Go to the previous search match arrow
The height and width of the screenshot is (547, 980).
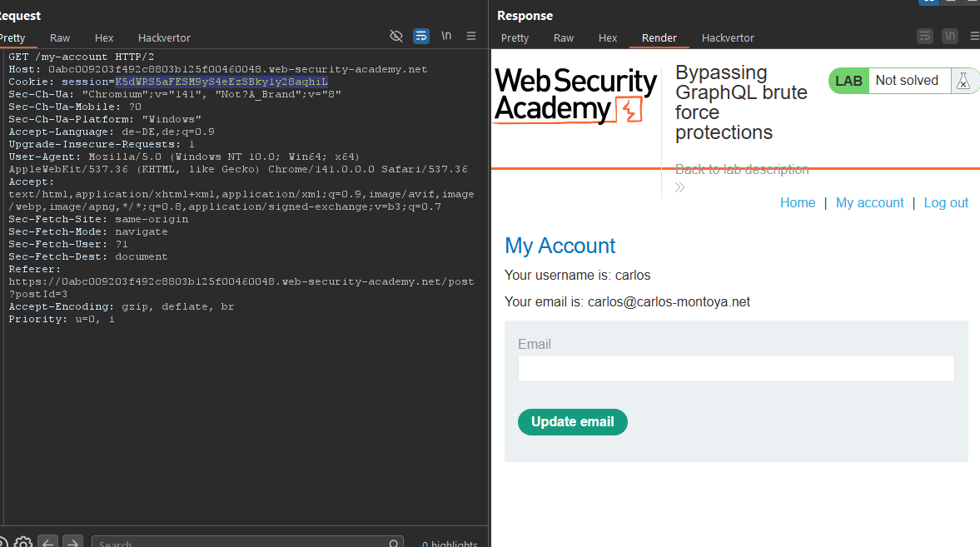pyautogui.click(x=48, y=543)
